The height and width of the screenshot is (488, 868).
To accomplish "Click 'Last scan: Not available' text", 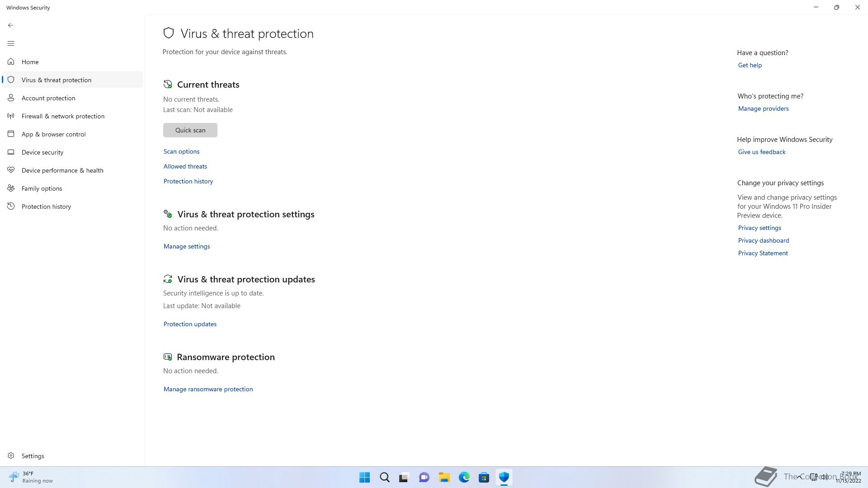I will (198, 110).
